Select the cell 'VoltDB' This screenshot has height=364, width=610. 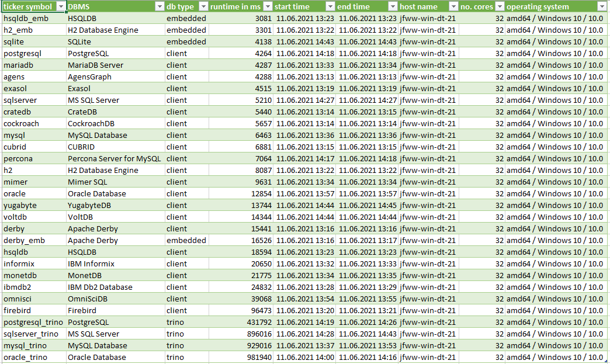(x=116, y=217)
